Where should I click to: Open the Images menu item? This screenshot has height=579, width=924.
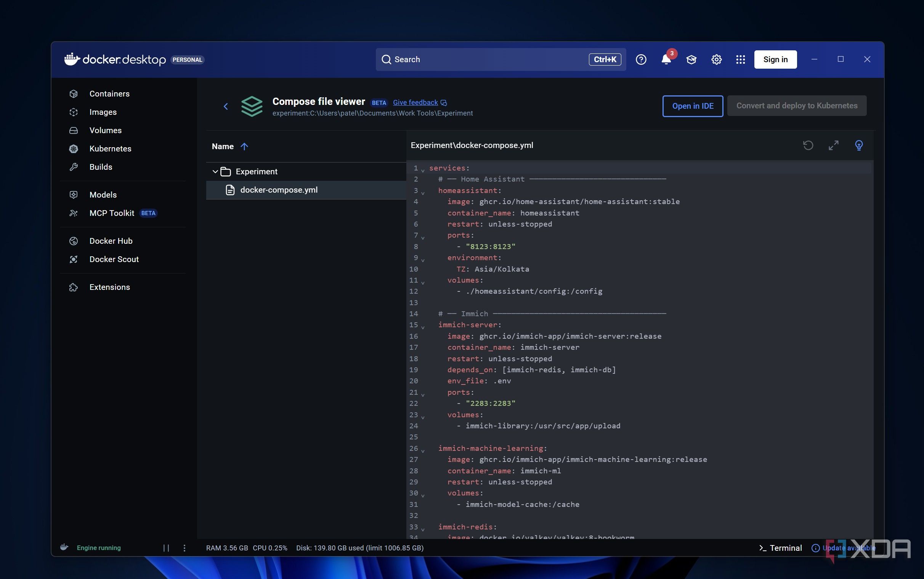point(122,112)
